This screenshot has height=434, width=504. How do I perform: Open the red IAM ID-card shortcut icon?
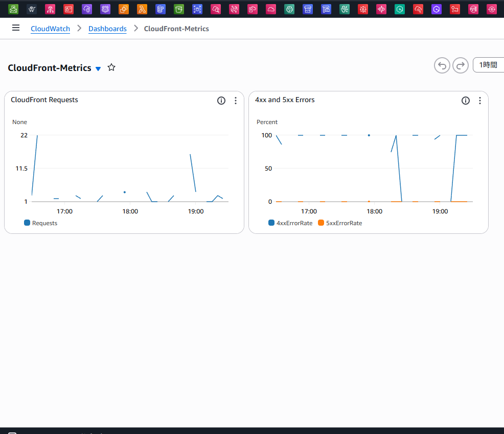tap(68, 9)
